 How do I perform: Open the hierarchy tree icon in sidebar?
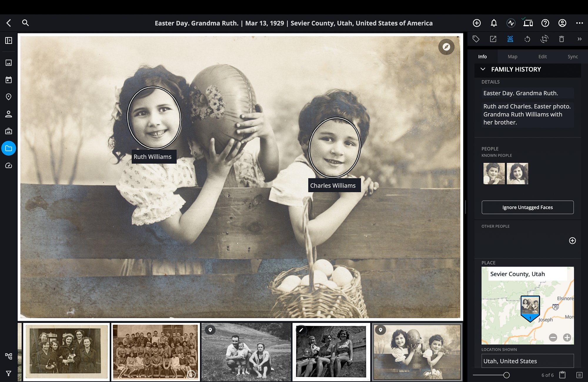9,356
